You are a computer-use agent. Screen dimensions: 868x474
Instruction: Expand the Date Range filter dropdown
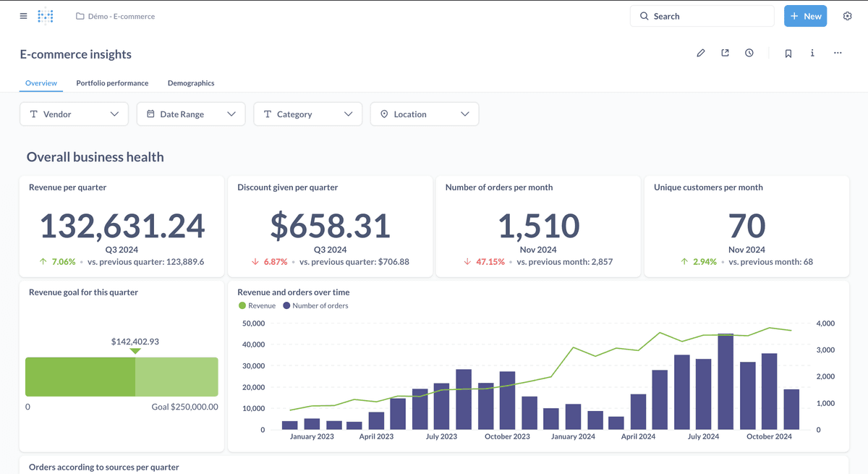[191, 114]
